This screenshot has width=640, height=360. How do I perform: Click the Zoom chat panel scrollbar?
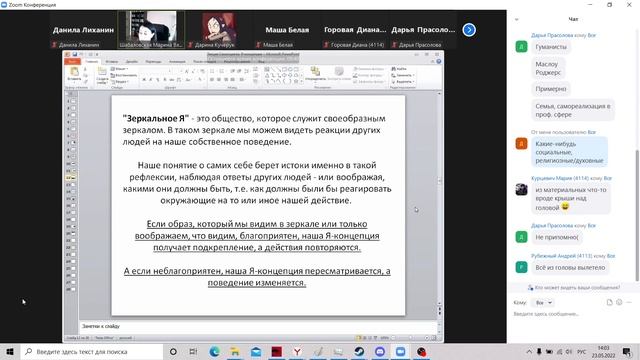637,216
